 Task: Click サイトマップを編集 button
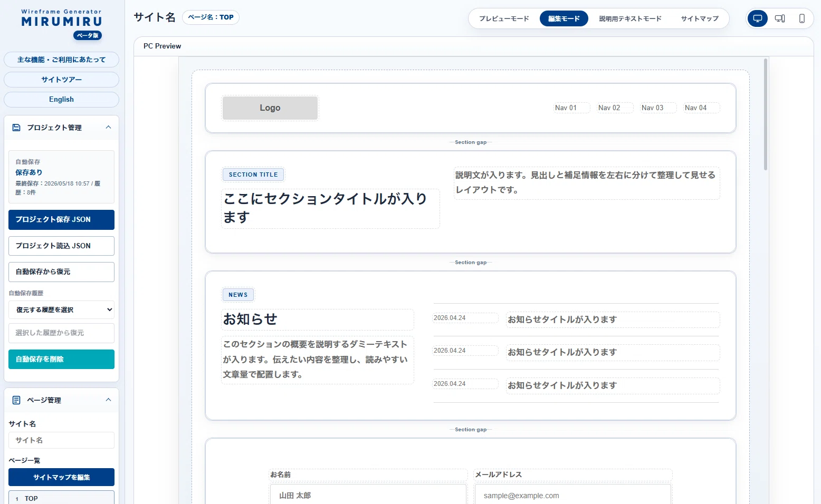61,477
